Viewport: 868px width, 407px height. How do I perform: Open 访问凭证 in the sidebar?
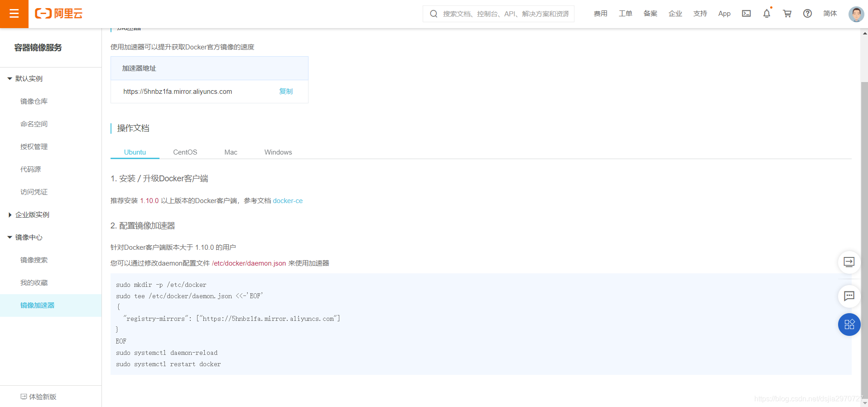pos(34,192)
